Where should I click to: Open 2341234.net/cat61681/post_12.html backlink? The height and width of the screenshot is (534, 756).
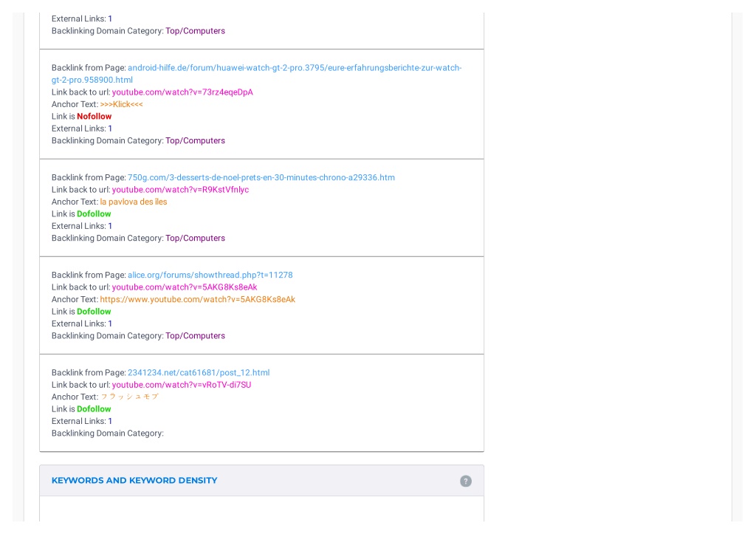[198, 372]
